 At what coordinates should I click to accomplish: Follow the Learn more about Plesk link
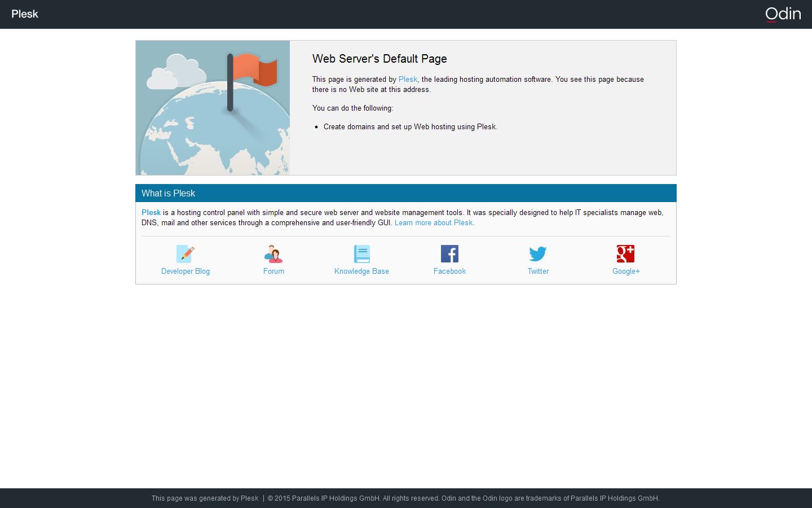tap(433, 223)
